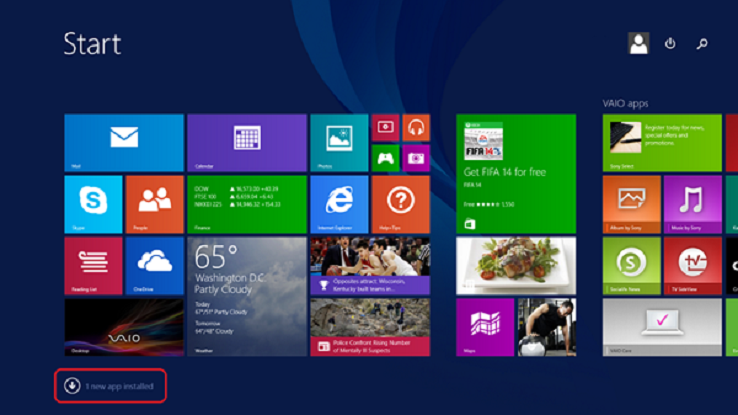
Task: Open the Help+Tips tile
Action: point(401,204)
